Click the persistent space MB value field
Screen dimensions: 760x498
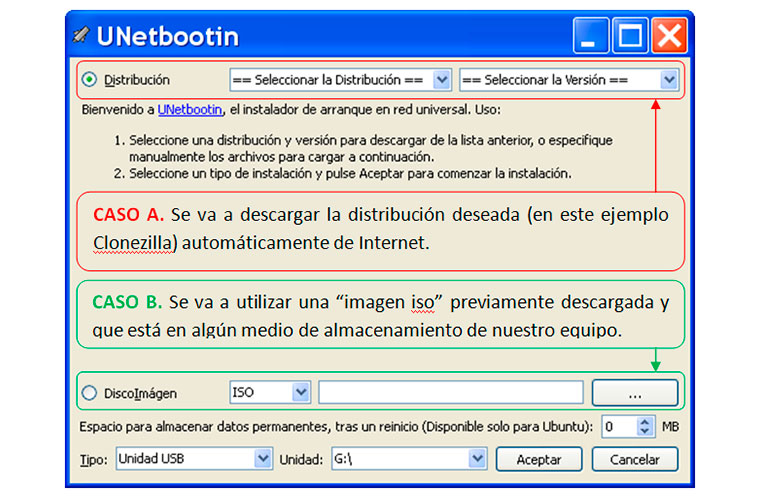(619, 427)
